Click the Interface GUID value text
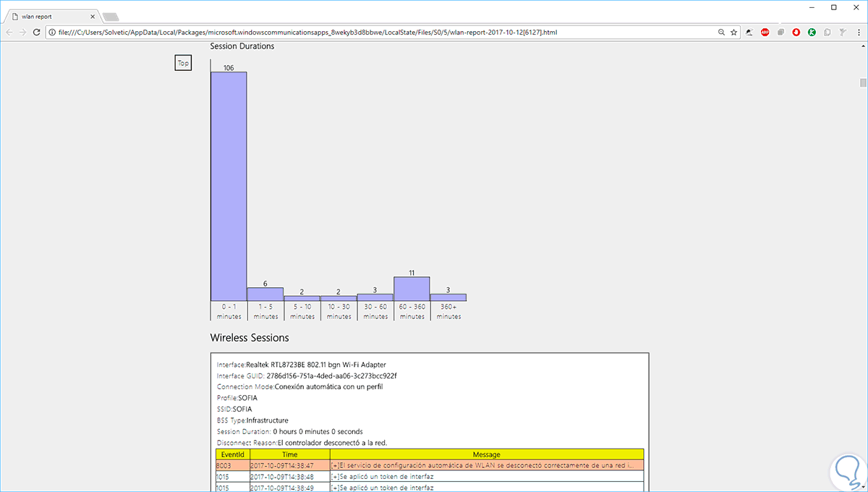 click(x=331, y=376)
